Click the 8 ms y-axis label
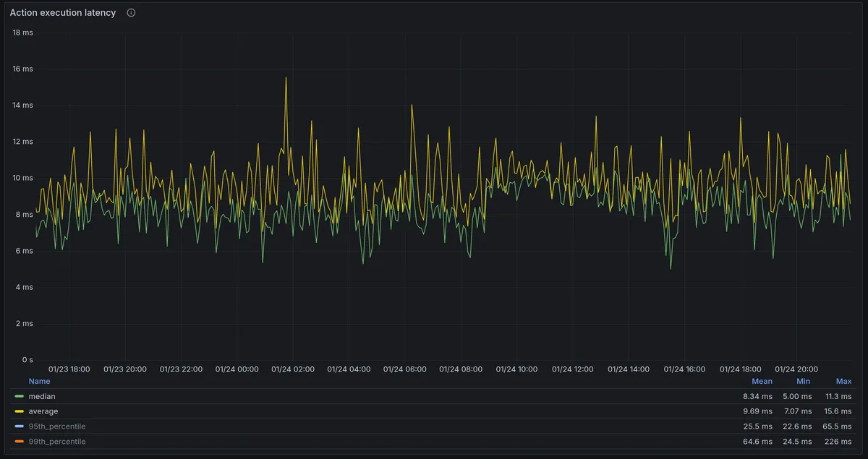 point(25,214)
